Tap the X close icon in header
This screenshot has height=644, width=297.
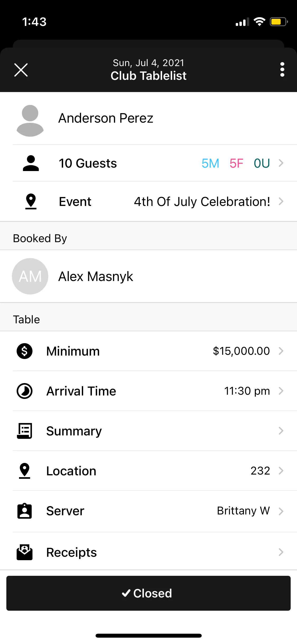21,70
